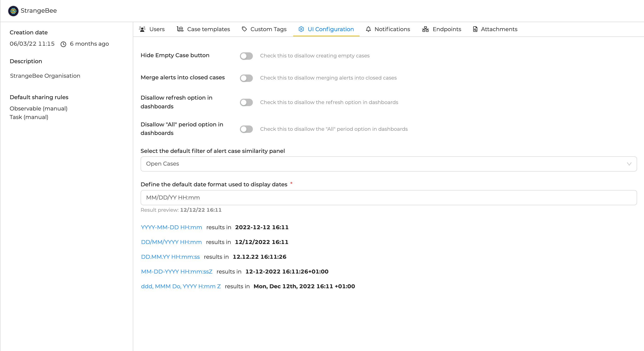The height and width of the screenshot is (351, 644).
Task: Toggle Disallow "All" period option switch
Action: pos(246,129)
